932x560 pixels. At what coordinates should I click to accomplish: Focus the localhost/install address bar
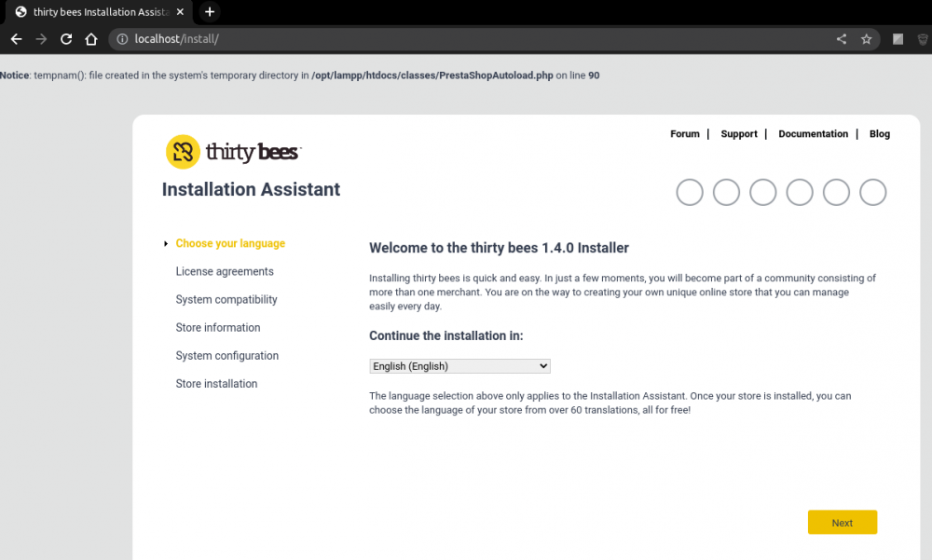click(466, 39)
